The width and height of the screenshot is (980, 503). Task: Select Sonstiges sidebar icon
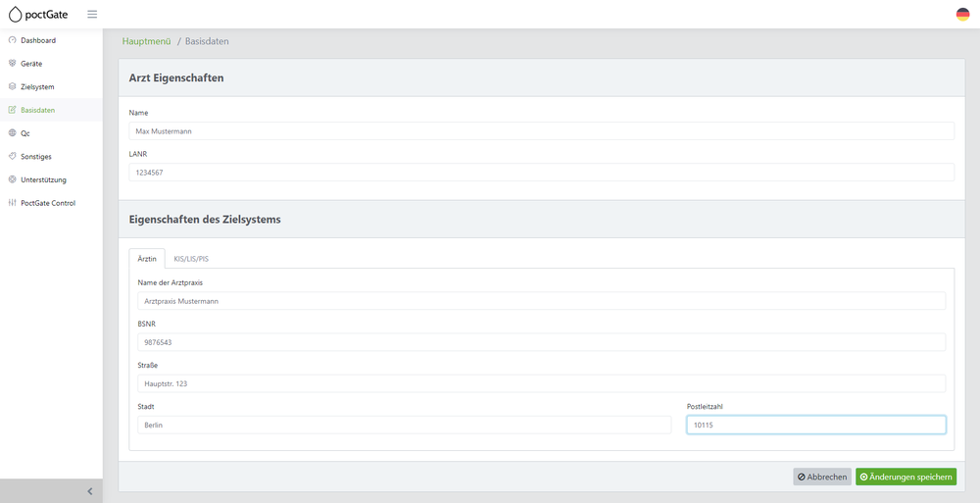[12, 157]
